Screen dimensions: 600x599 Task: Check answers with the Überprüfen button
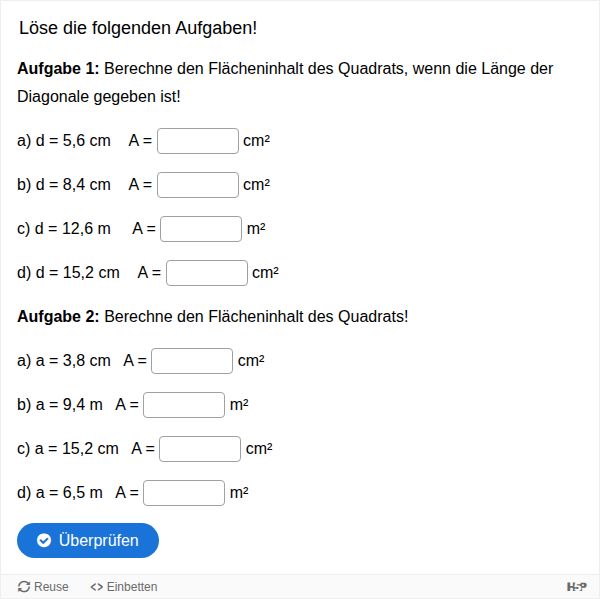(x=88, y=540)
